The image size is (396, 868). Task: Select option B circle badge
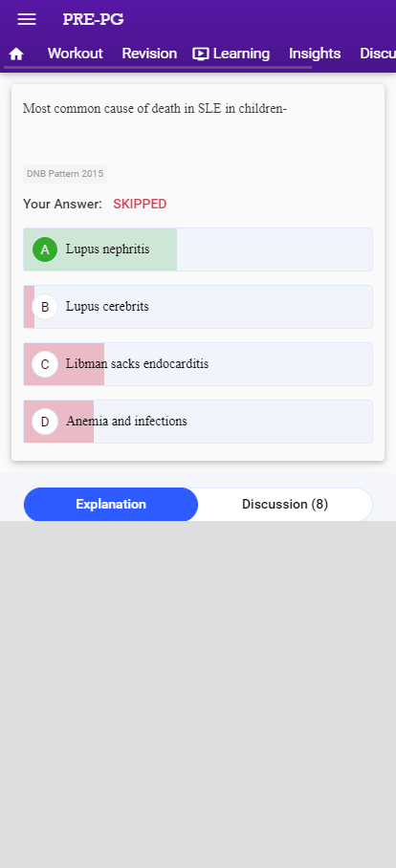coord(45,307)
